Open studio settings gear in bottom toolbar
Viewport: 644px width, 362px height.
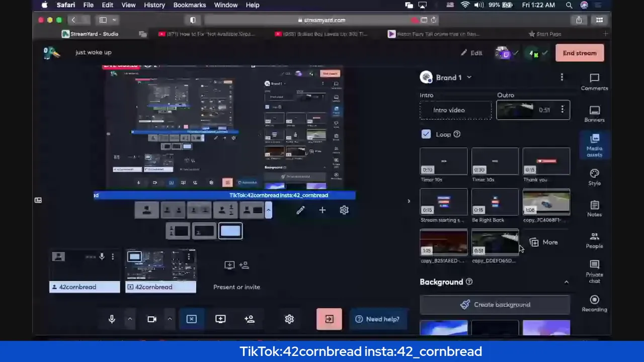click(289, 319)
